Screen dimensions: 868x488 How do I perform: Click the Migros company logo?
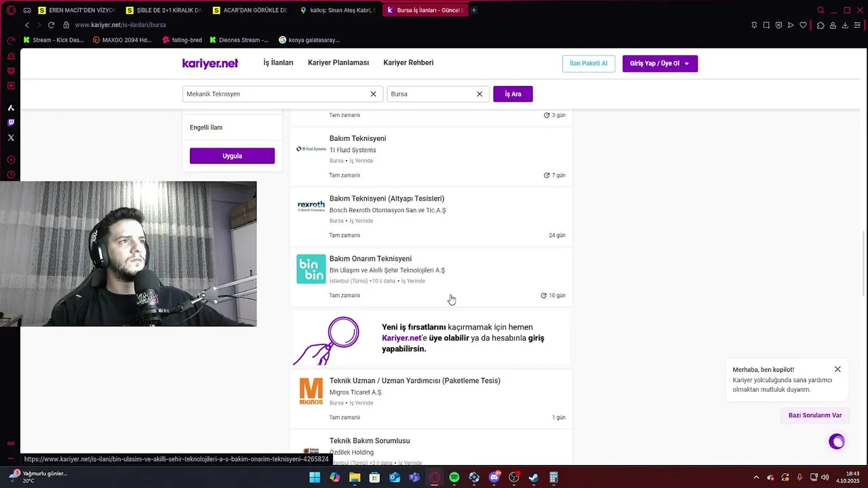pos(311,392)
